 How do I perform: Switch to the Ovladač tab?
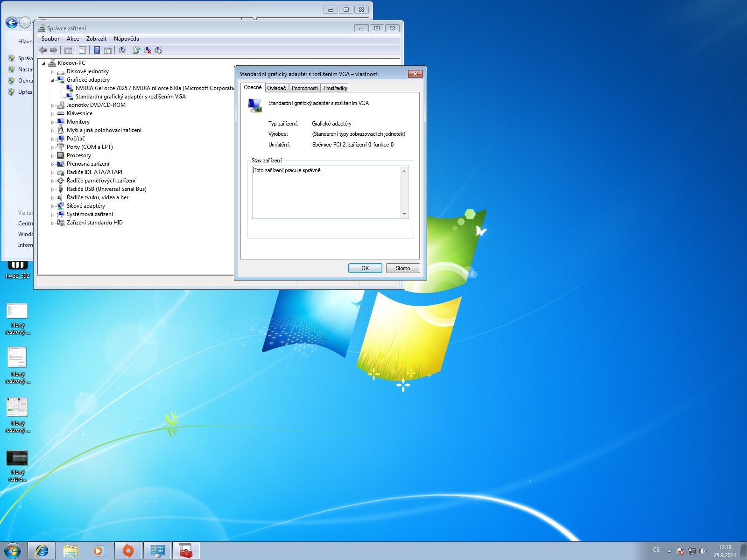(x=276, y=88)
